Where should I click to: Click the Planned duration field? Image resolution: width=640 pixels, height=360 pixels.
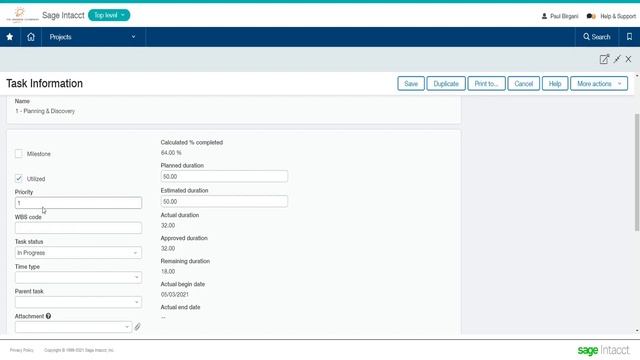(224, 176)
